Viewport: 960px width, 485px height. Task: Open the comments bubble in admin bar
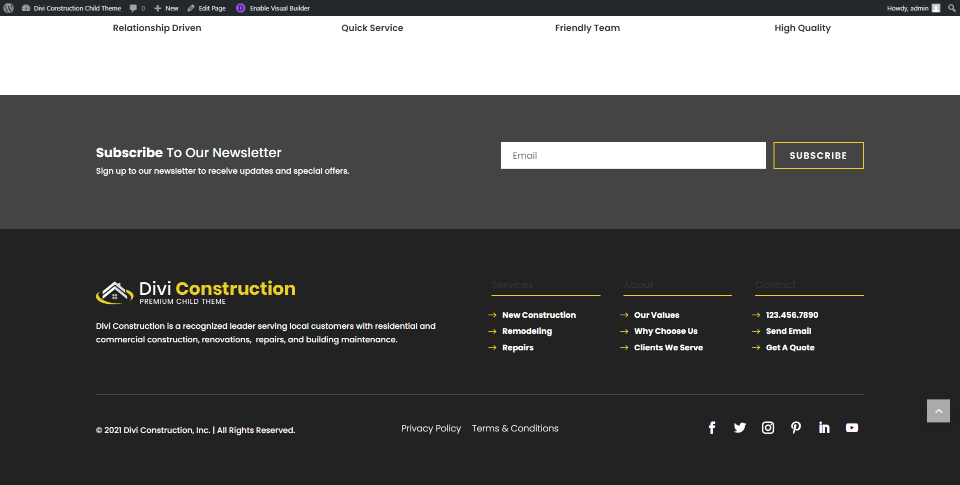136,8
